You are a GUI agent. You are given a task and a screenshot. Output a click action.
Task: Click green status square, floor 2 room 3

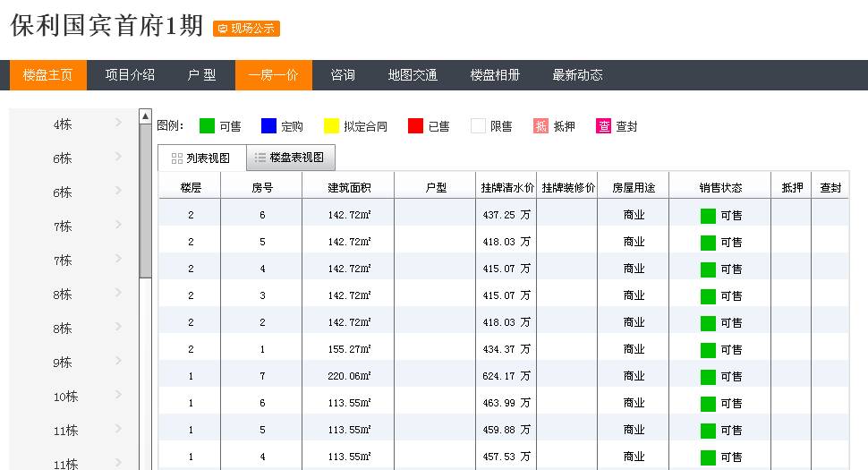click(708, 296)
